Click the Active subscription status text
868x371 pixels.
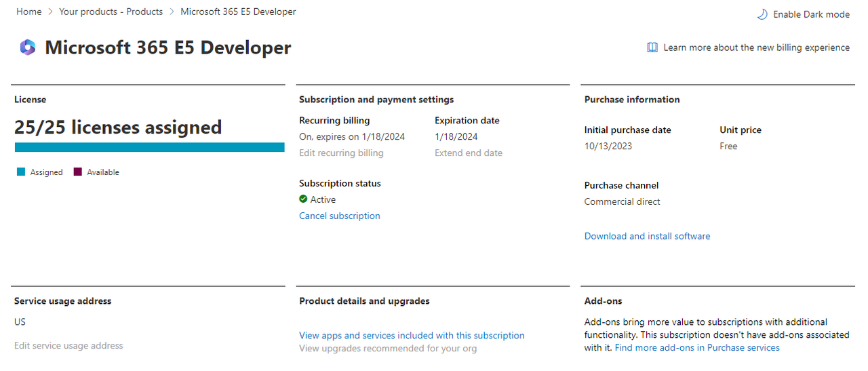coord(323,199)
